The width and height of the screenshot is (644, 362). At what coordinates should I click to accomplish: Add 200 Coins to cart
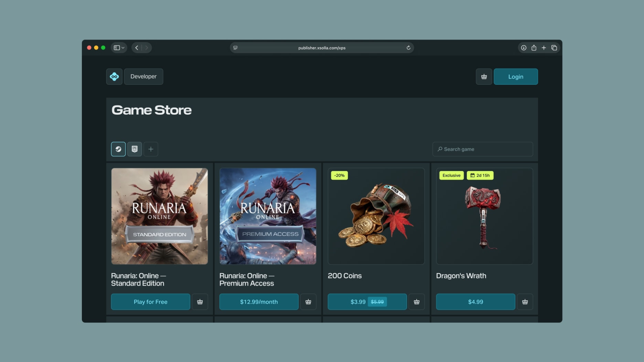pos(417,302)
